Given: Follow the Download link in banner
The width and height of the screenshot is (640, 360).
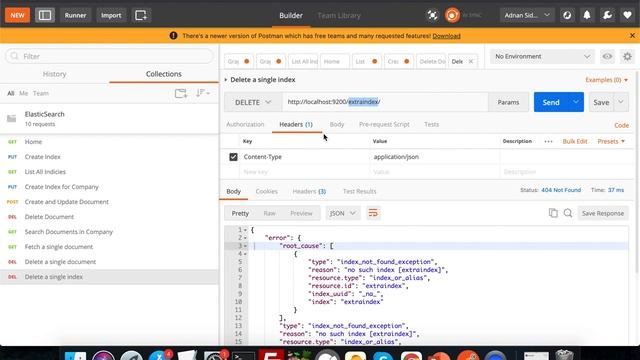Looking at the screenshot, I should [x=446, y=36].
